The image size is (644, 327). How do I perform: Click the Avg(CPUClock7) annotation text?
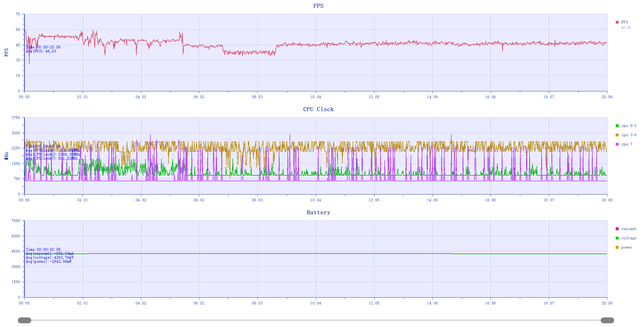(x=52, y=158)
